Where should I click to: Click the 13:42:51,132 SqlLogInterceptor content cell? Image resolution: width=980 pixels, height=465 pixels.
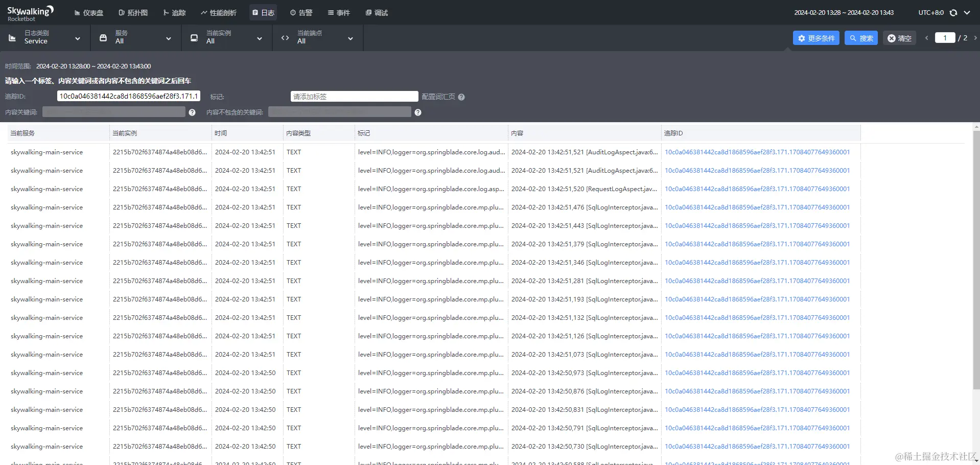[x=585, y=318]
